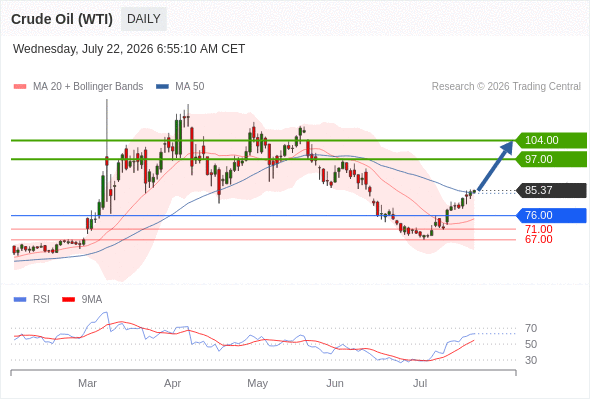Image resolution: width=590 pixels, height=400 pixels.
Task: Click the Crude Oil (WTI) title
Action: 62,19
